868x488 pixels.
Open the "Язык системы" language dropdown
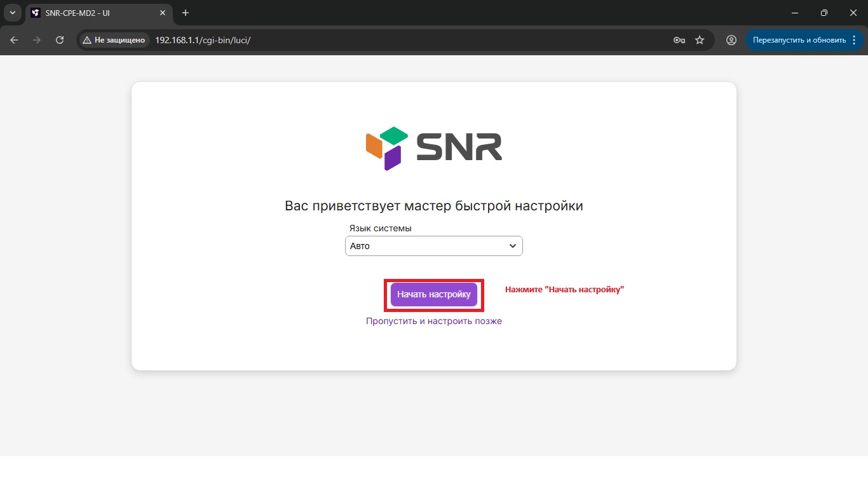pyautogui.click(x=434, y=246)
